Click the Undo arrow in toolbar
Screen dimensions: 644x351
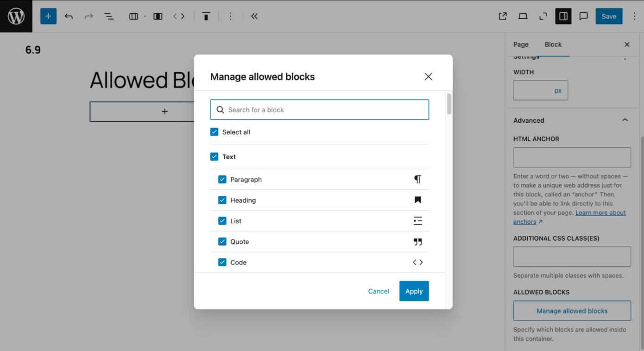(69, 16)
